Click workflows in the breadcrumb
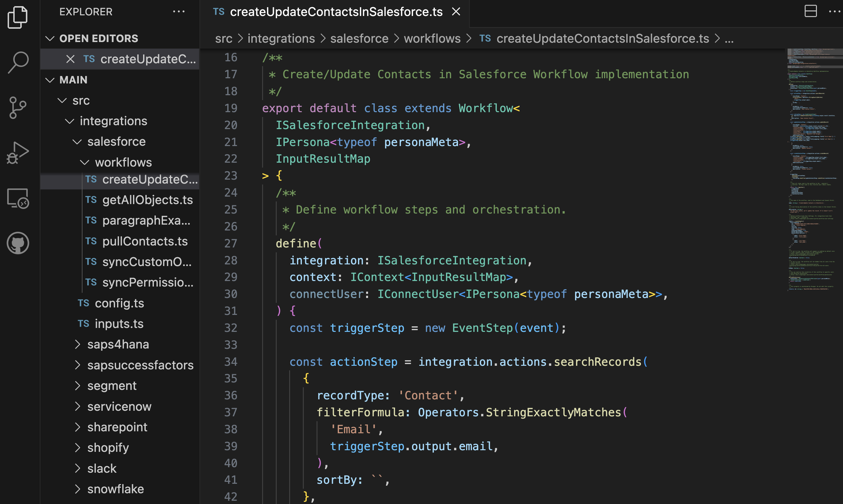 coord(432,39)
